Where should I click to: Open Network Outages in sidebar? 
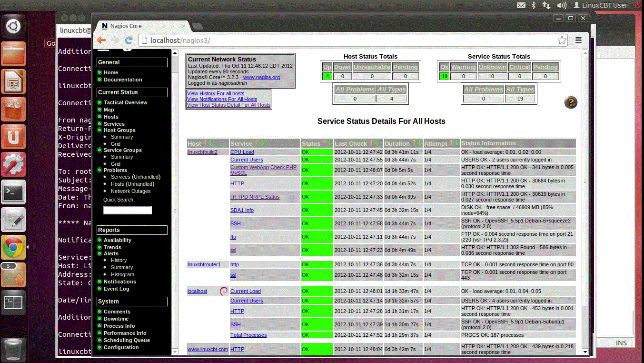point(130,191)
